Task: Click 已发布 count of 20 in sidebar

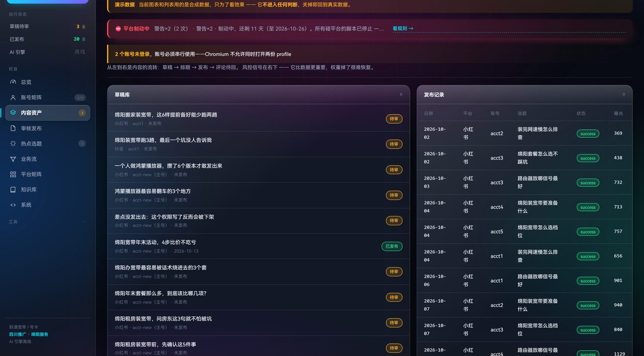Action: tap(79, 39)
